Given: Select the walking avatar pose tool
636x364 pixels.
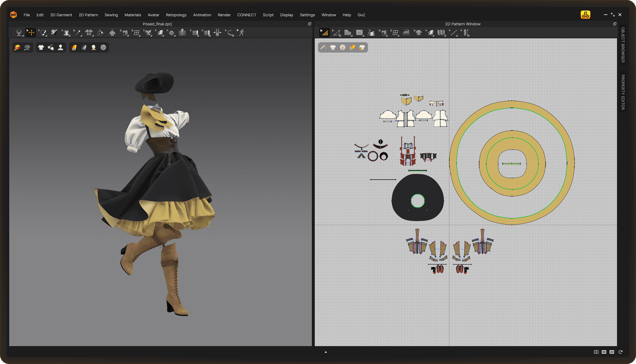Looking at the screenshot, I should (x=241, y=32).
